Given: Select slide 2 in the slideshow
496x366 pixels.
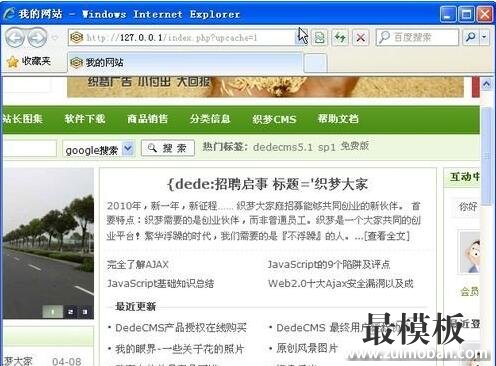Looking at the screenshot, I should [70, 312].
